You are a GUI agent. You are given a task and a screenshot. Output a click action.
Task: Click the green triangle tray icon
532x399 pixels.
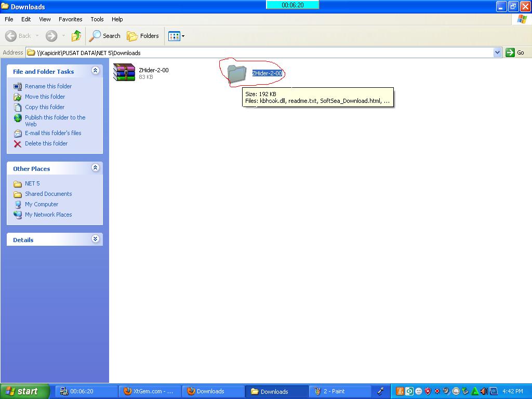(x=475, y=391)
